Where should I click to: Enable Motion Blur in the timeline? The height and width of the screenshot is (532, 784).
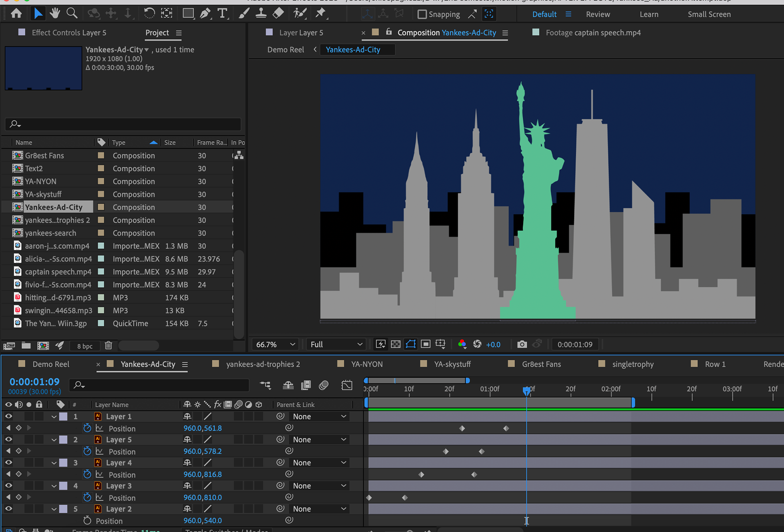point(324,385)
